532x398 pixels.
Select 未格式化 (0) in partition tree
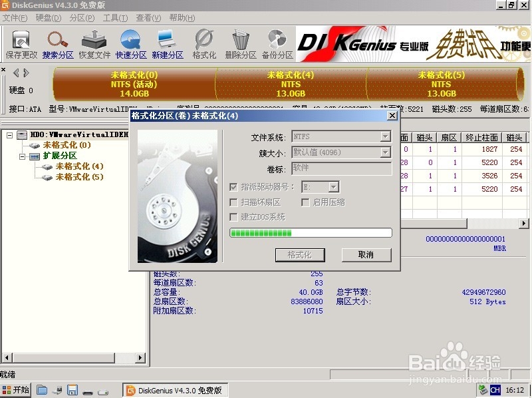pyautogui.click(x=67, y=145)
